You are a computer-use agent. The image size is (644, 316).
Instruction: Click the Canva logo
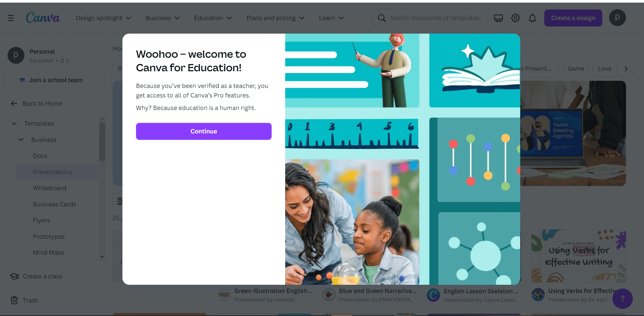(x=43, y=18)
